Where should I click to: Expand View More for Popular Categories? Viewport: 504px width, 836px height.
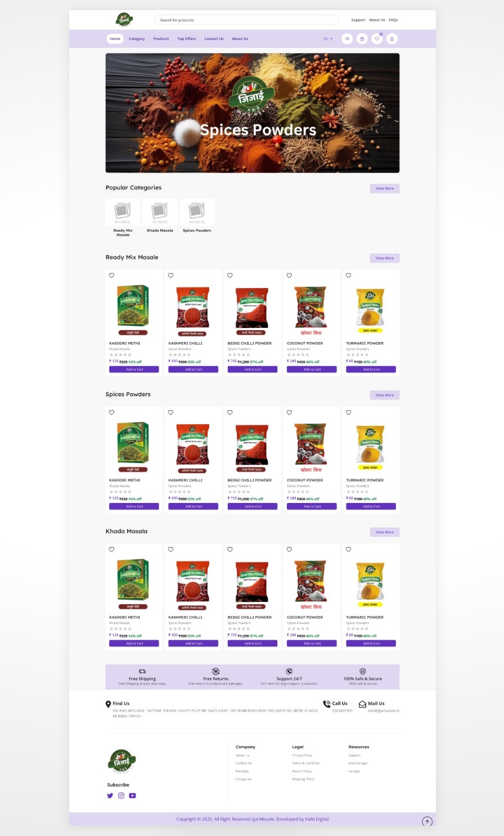(385, 188)
